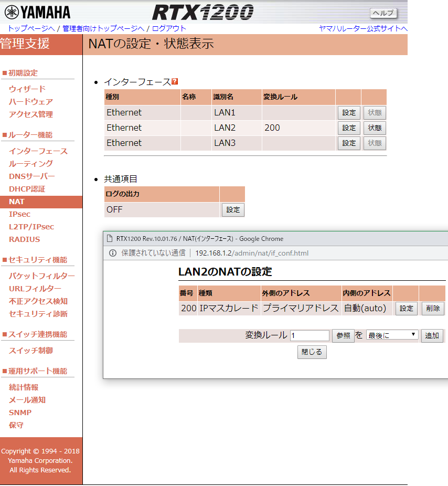
Task: Open IPsec in the sidebar
Action: coord(19,214)
